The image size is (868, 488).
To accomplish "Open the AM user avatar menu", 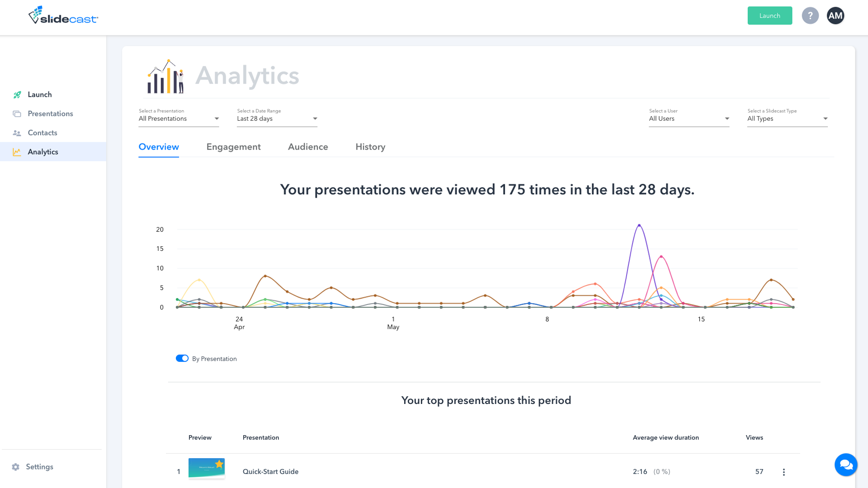I will tap(835, 16).
